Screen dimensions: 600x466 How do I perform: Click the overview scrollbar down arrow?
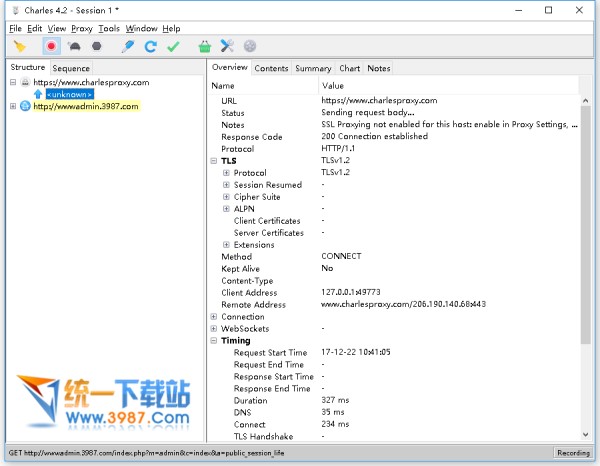585,435
